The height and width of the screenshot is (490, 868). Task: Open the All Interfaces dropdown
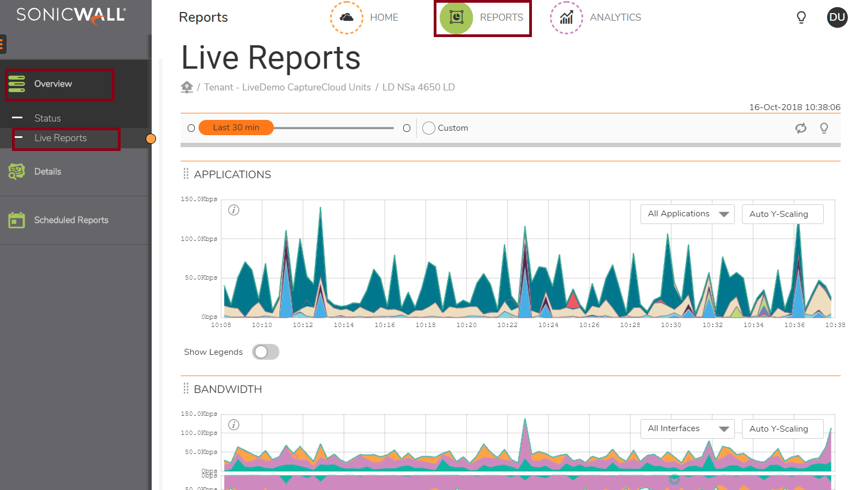coord(687,429)
